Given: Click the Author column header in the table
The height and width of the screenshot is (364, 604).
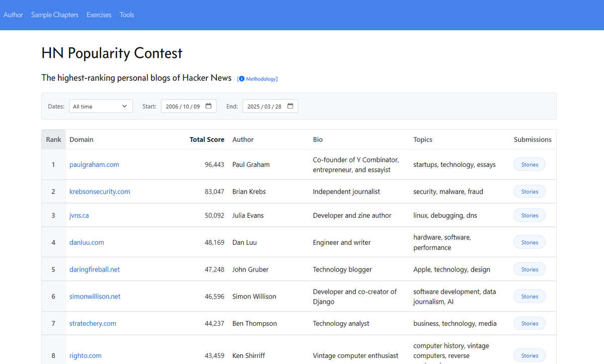Looking at the screenshot, I should [x=243, y=140].
